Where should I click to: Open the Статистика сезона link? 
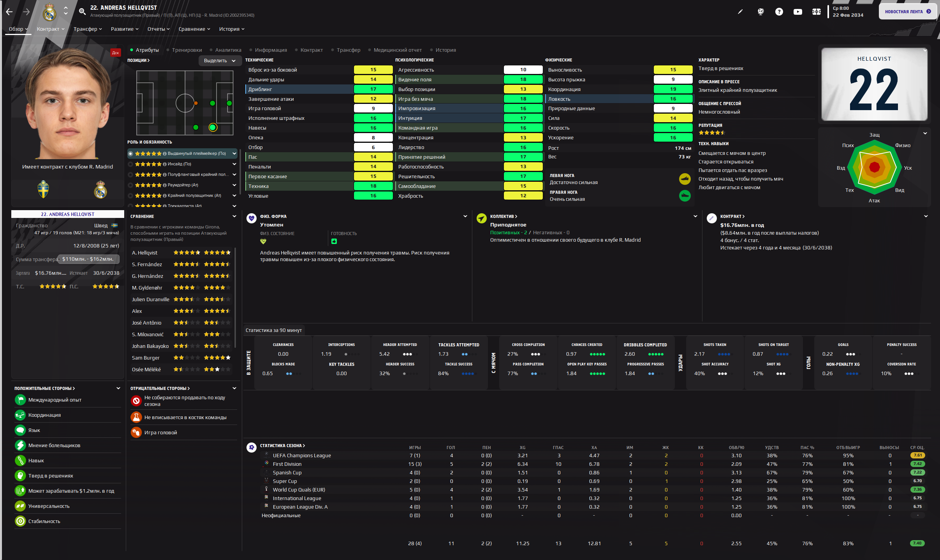282,446
